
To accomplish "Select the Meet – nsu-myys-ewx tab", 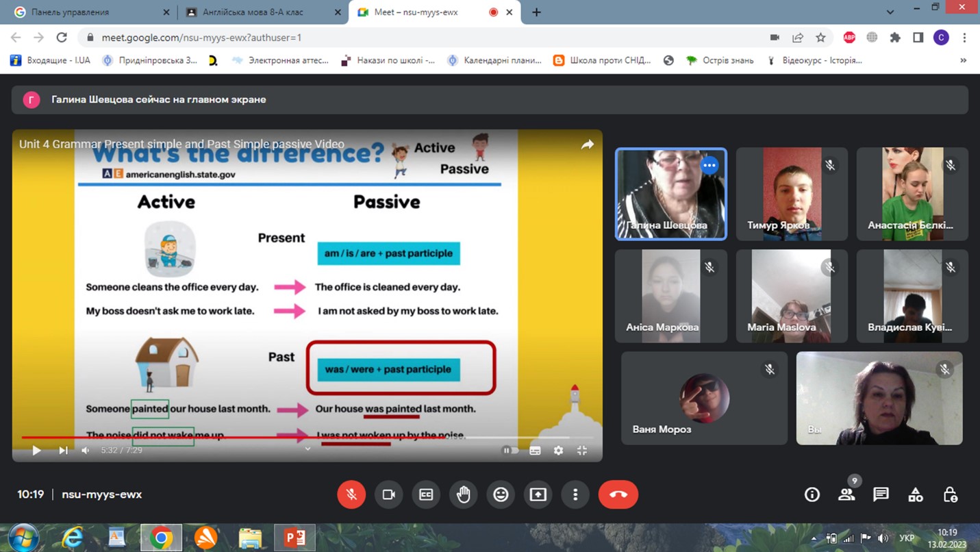I will [x=434, y=12].
